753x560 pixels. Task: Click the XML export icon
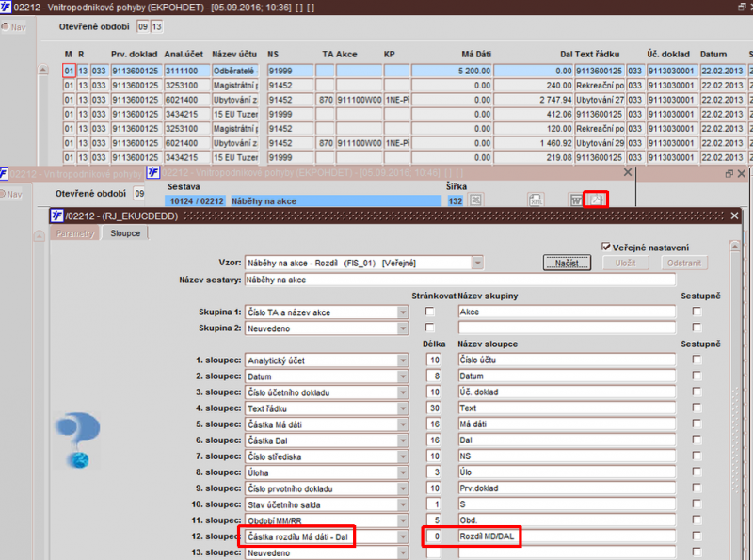point(536,200)
